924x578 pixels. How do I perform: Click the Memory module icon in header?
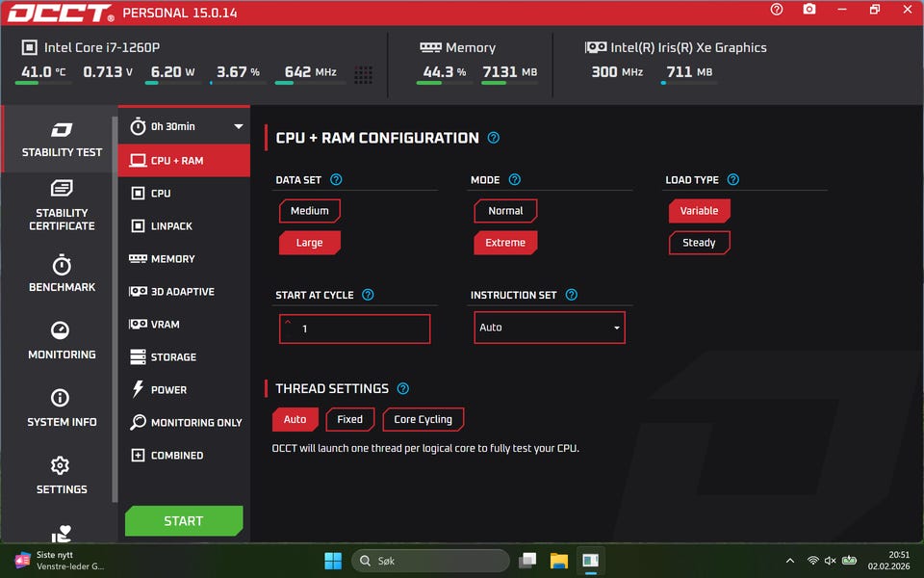coord(431,47)
